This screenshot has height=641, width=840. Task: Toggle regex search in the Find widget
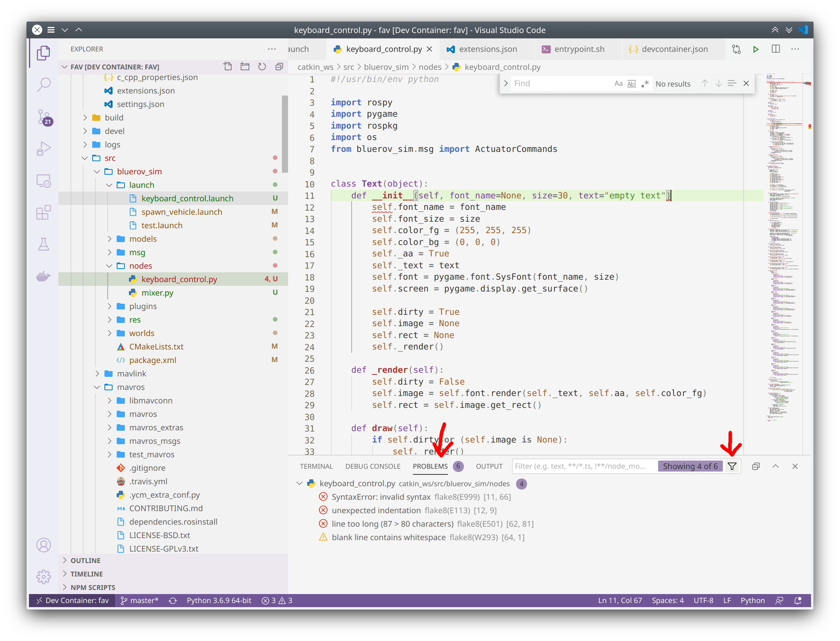click(645, 83)
